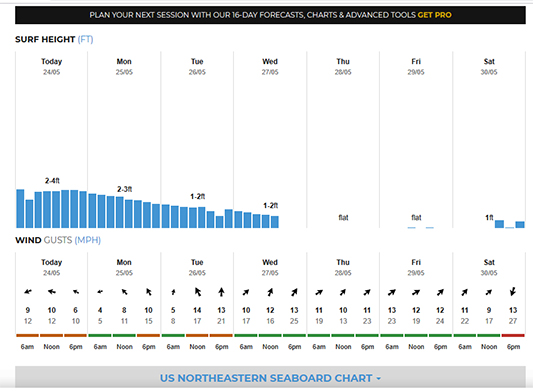The height and width of the screenshot is (392, 533).
Task: Select Today 24/05 surf height column
Action: pyautogui.click(x=51, y=139)
